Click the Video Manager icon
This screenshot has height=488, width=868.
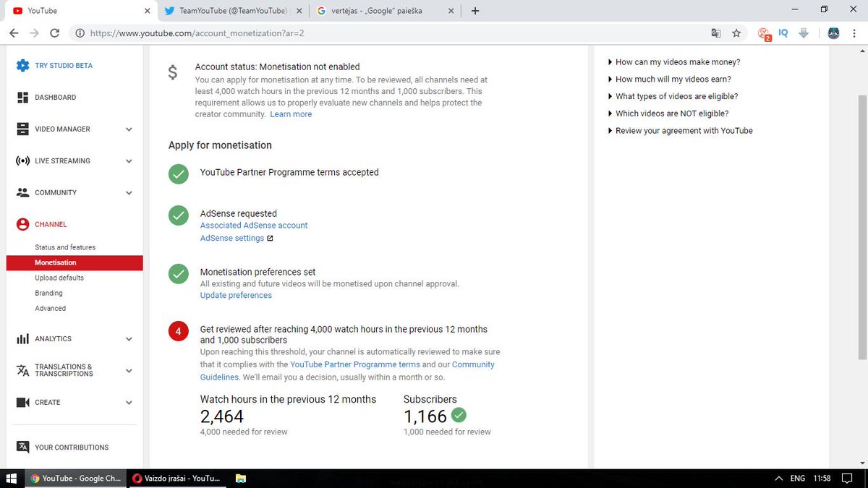[22, 129]
